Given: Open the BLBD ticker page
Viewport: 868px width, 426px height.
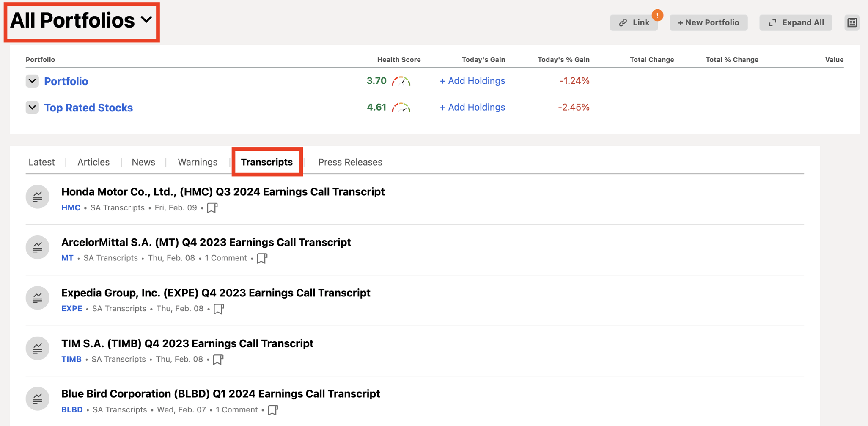Looking at the screenshot, I should tap(72, 409).
